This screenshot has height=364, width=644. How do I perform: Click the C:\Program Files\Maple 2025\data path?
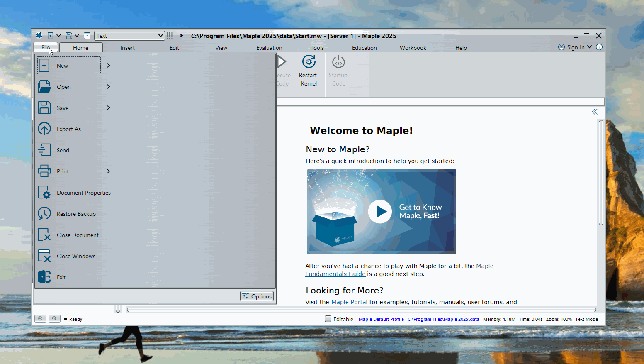pos(443,319)
